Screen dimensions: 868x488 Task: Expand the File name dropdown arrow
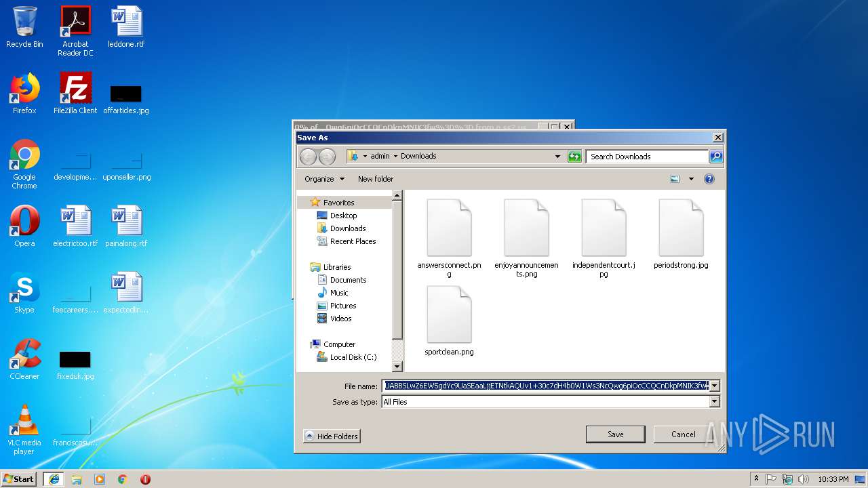pos(714,386)
